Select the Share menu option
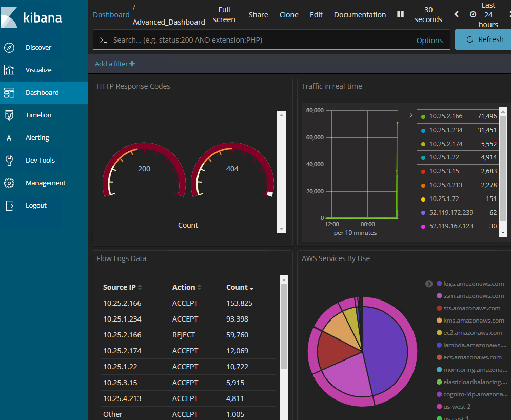The height and width of the screenshot is (420, 511). (258, 15)
